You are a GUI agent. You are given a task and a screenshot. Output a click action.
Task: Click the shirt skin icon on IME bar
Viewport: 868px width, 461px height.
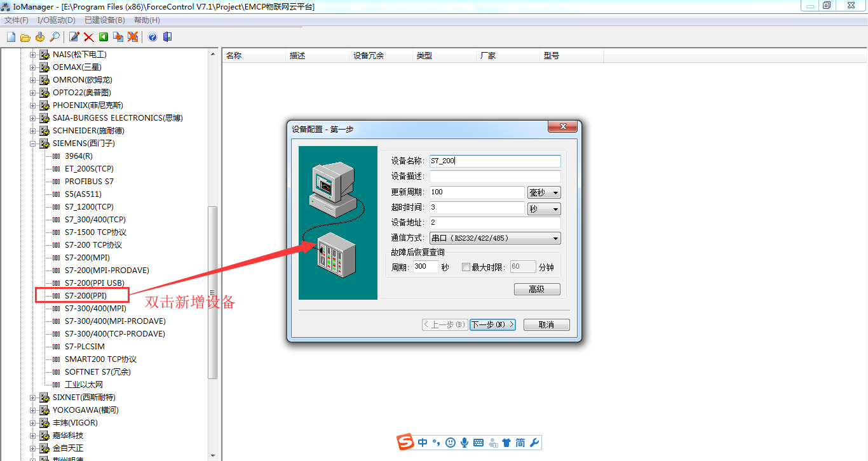[x=506, y=443]
